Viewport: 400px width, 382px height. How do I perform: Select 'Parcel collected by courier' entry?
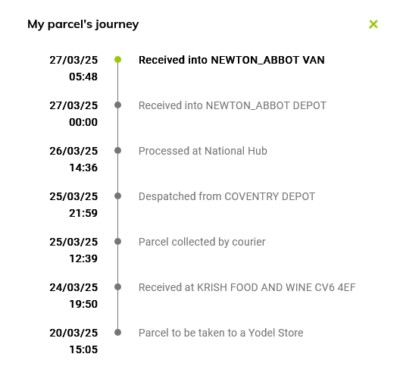coord(202,242)
